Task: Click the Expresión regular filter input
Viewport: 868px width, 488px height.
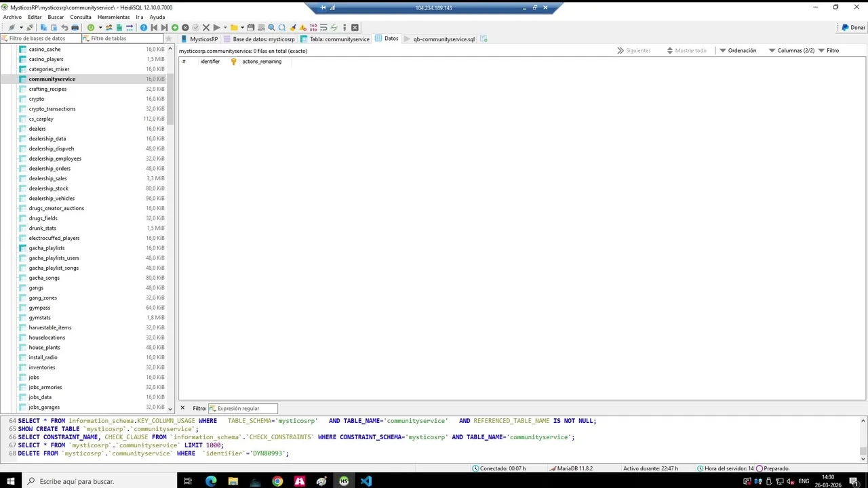Action: tap(243, 408)
